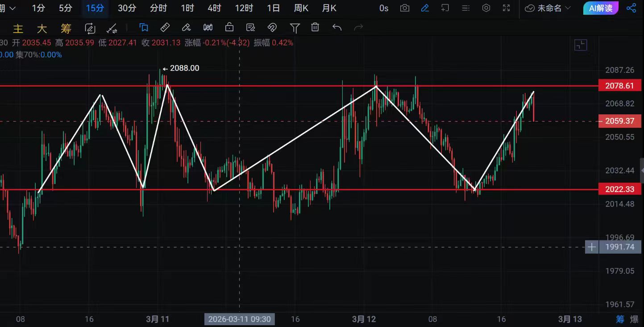This screenshot has height=327, width=644.
Task: Open the list menu icon beside settings
Action: [x=466, y=8]
